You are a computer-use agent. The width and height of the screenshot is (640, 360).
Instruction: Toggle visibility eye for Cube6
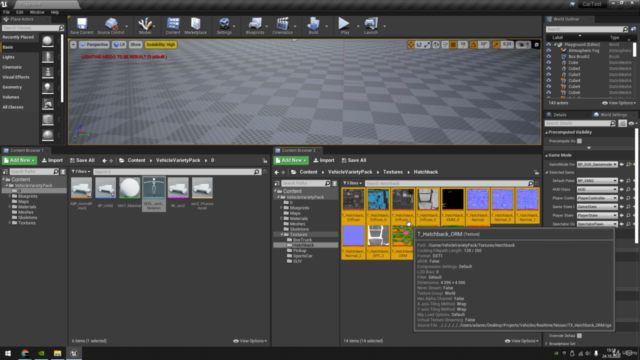549,93
